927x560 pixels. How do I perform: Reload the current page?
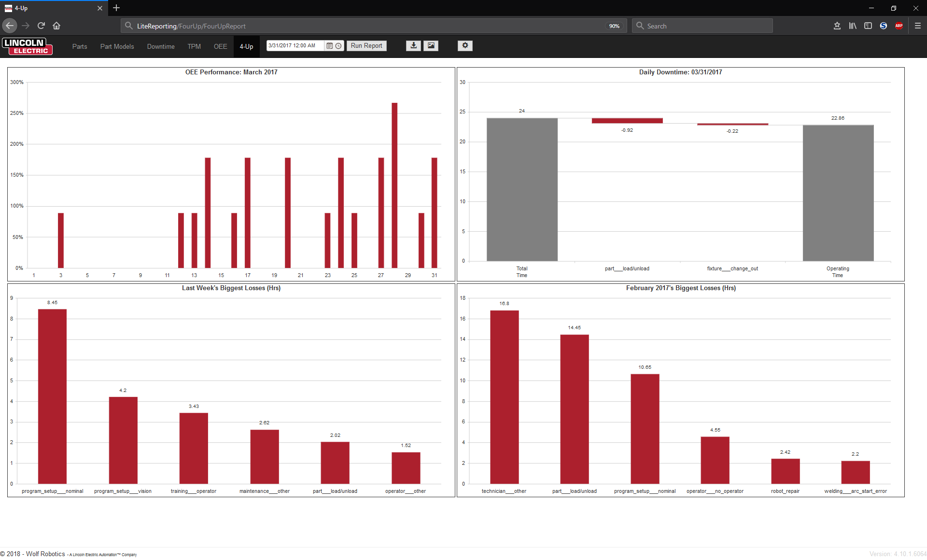pos(41,26)
